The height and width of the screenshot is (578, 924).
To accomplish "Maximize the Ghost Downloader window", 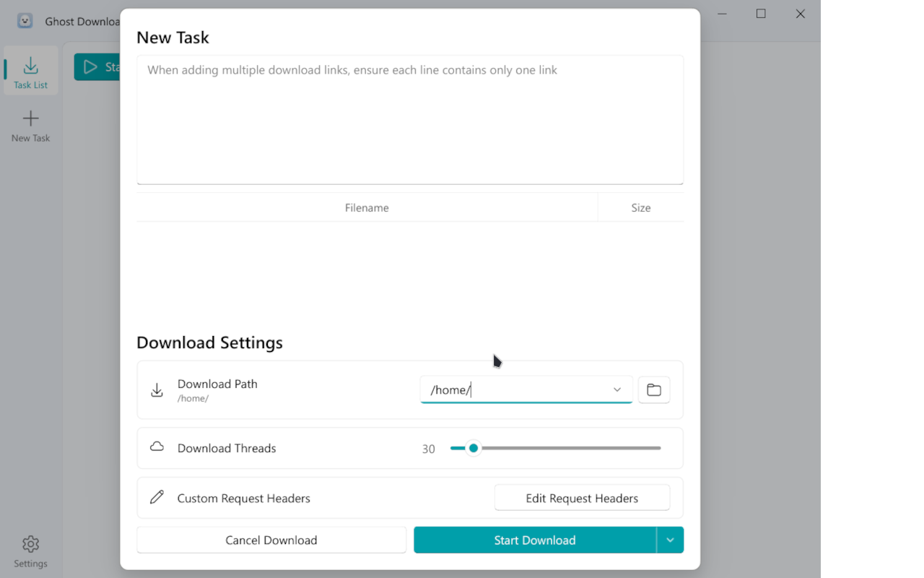I will click(761, 14).
